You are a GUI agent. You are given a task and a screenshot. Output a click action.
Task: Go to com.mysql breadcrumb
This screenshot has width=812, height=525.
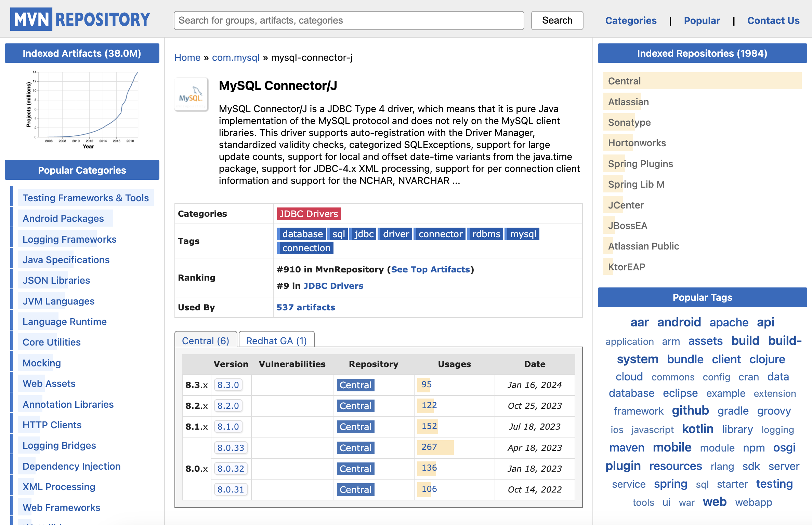236,57
